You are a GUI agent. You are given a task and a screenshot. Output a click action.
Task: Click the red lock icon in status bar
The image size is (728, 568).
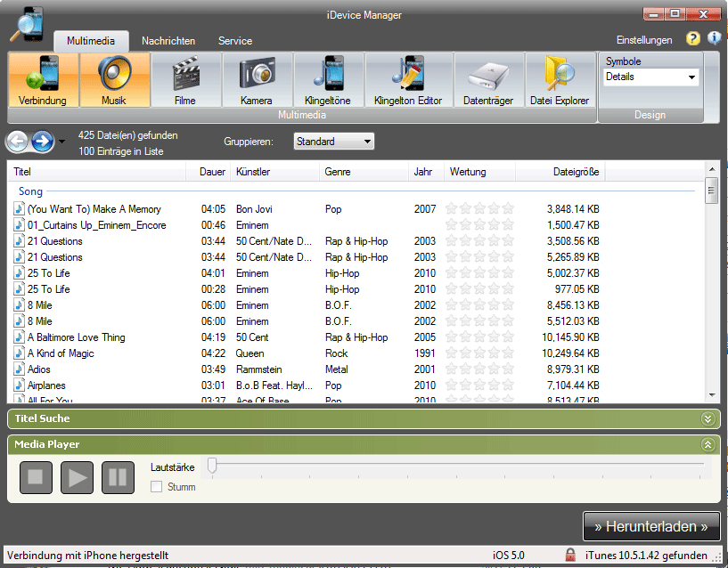(x=570, y=555)
